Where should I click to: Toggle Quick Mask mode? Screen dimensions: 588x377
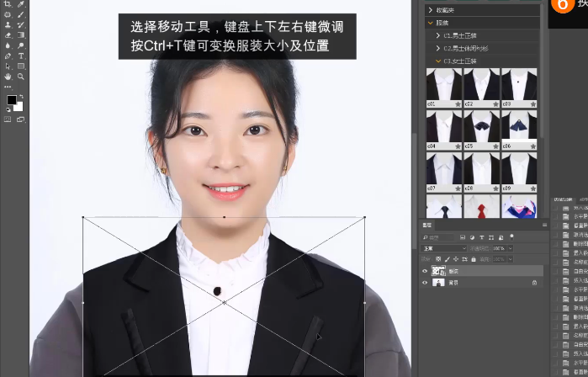pos(8,119)
